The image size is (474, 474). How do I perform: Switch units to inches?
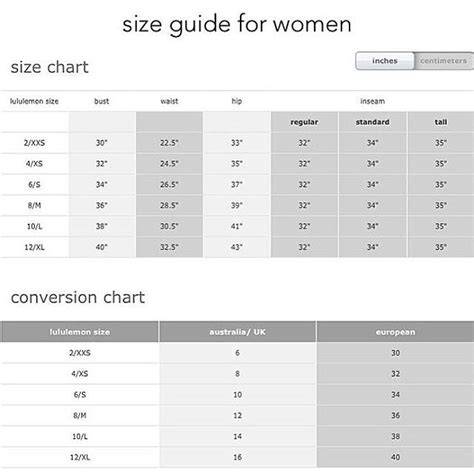[385, 61]
